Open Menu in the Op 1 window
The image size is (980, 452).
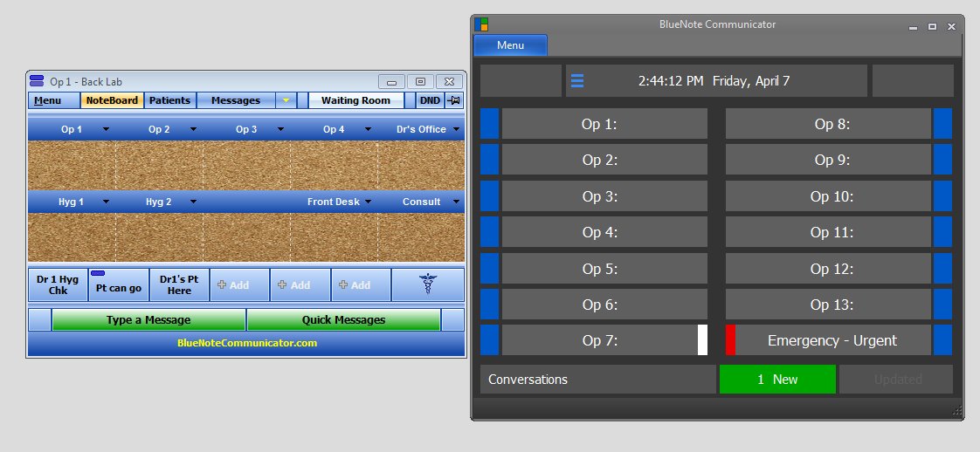[54, 100]
